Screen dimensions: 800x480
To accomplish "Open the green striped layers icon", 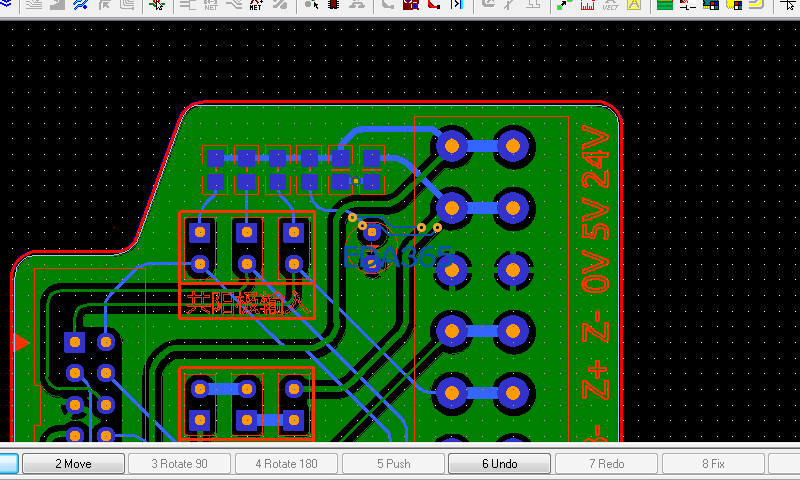I will (x=664, y=5).
